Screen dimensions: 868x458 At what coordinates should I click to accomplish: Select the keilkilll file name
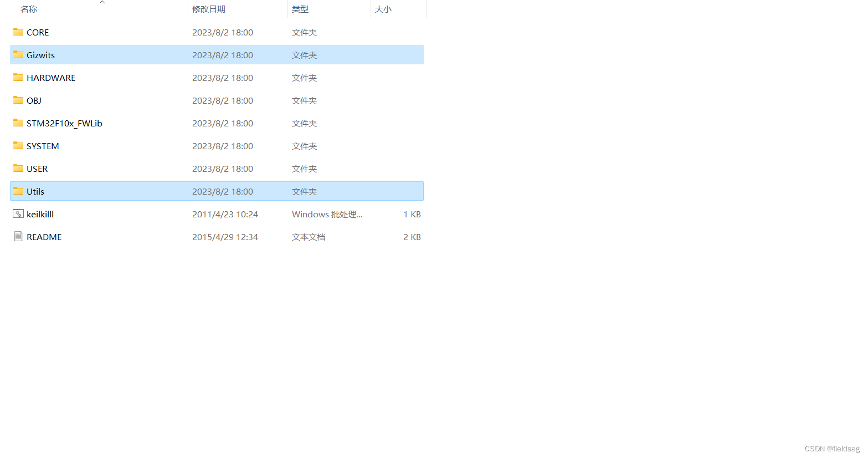point(40,214)
